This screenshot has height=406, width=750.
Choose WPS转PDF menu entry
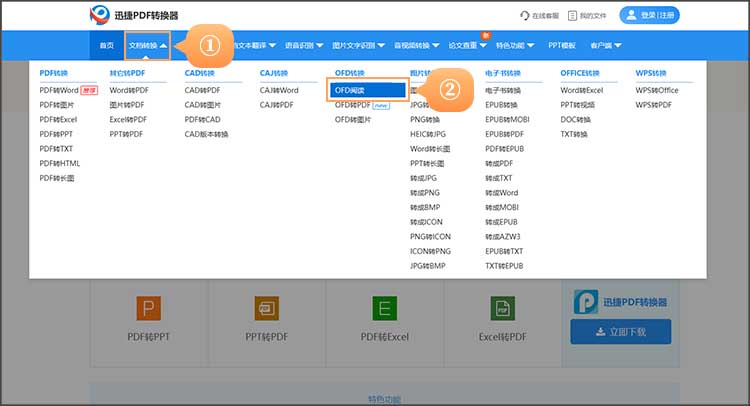[x=653, y=105]
